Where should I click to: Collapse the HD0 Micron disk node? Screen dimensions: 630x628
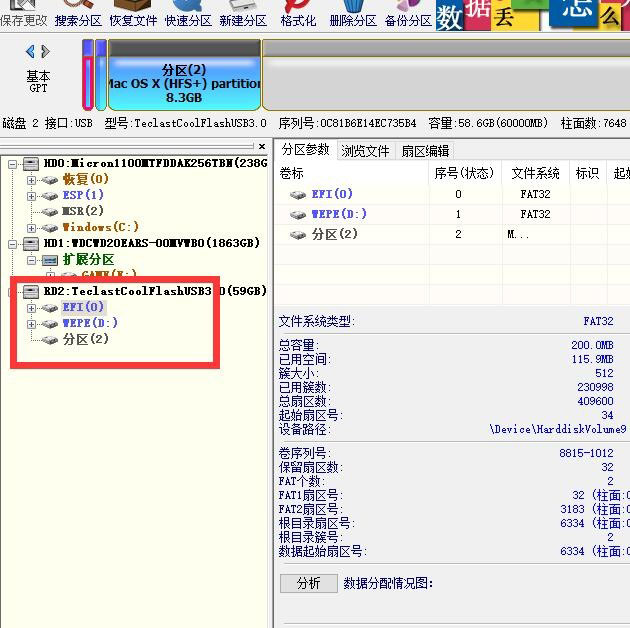coord(11,163)
